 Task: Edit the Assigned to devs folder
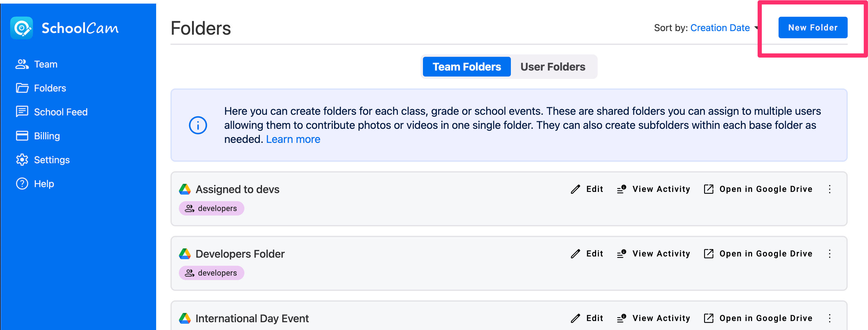tap(587, 189)
